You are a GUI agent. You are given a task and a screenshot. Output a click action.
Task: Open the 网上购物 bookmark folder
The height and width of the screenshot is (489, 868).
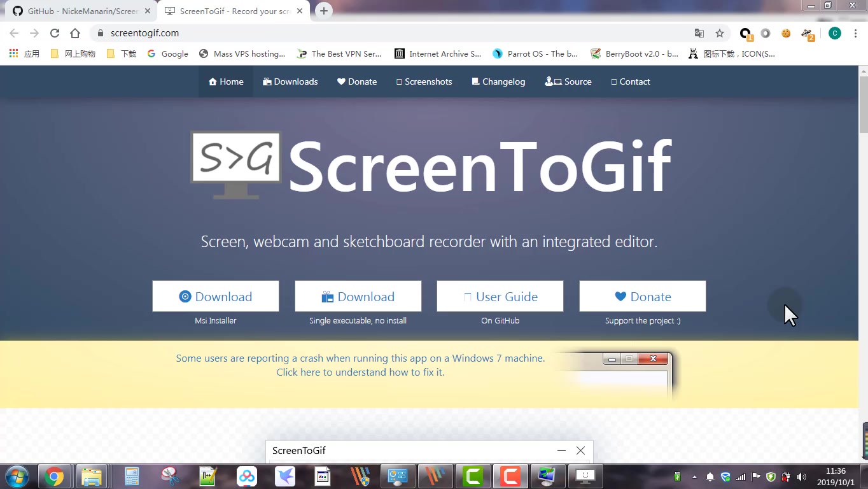click(73, 54)
